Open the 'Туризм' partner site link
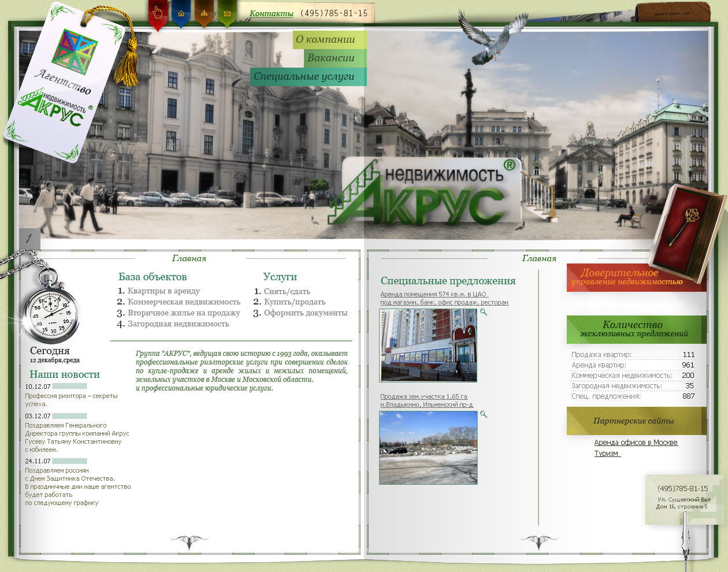 pos(607,454)
